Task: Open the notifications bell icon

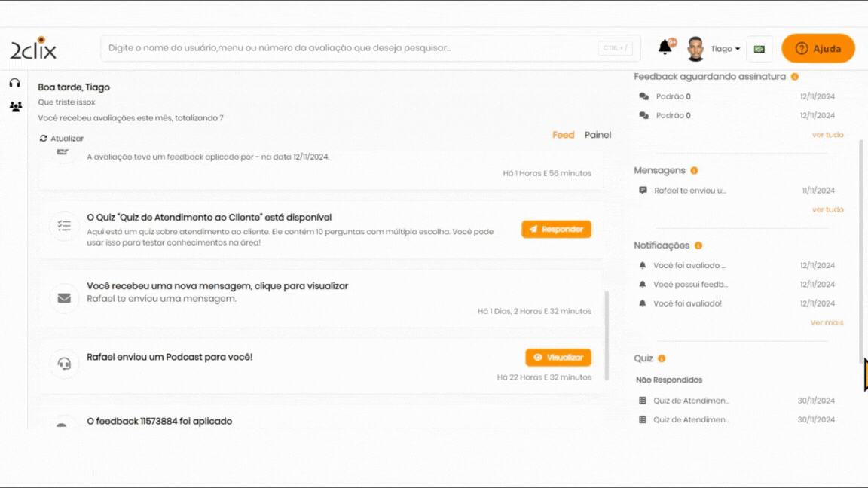Action: click(x=665, y=47)
